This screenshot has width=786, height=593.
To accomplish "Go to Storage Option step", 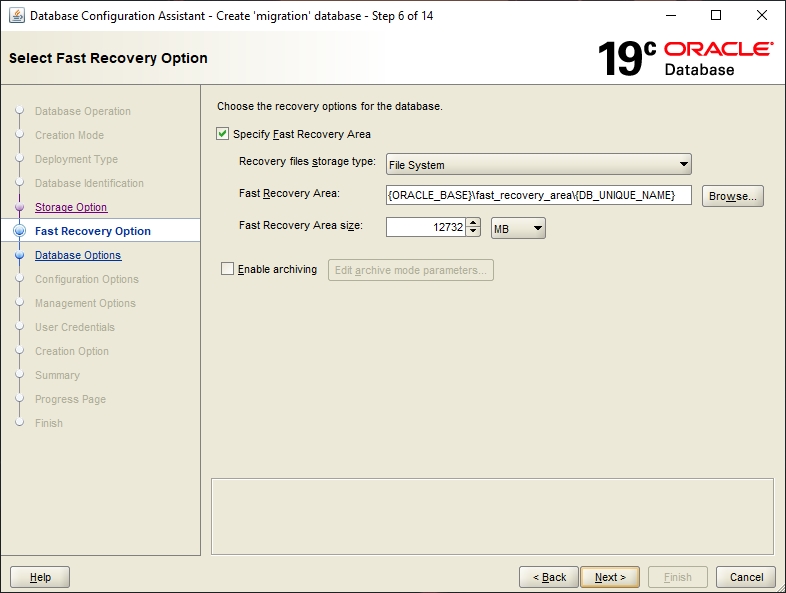I will [71, 207].
